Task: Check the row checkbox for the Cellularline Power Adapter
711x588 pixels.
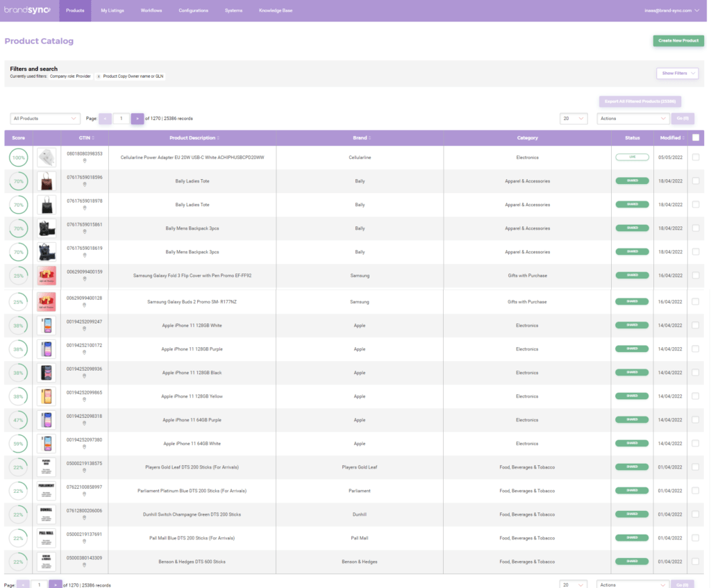Action: [x=696, y=157]
